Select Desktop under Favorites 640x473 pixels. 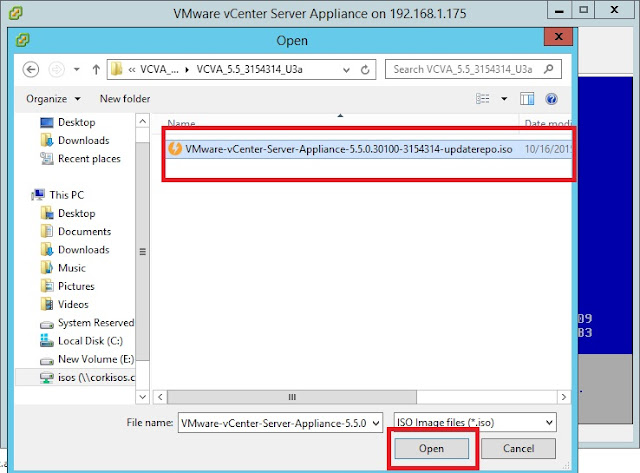click(x=68, y=122)
